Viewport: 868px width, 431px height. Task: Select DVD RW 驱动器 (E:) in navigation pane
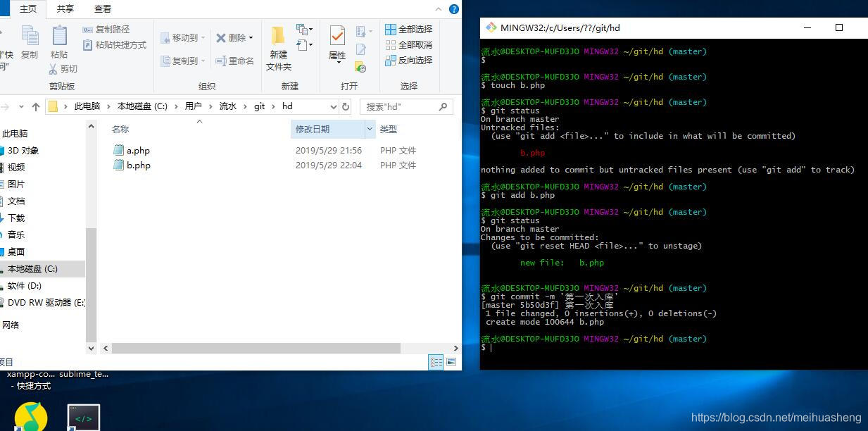(46, 302)
